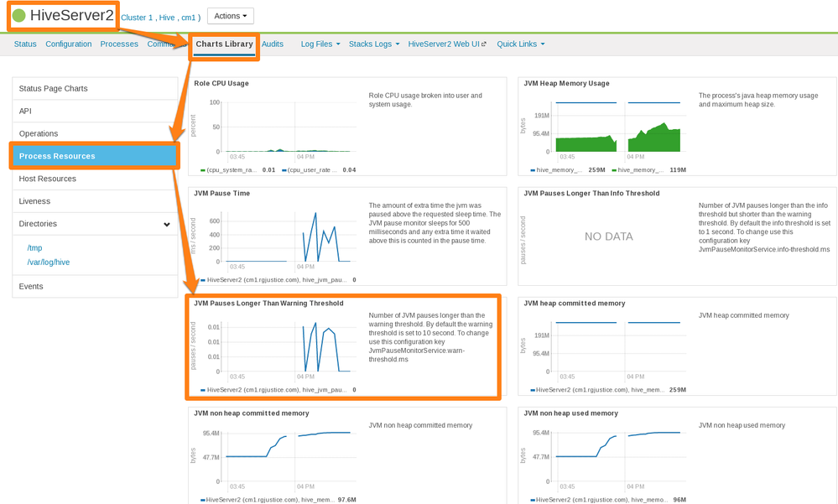Open the Actions dropdown button
This screenshot has height=504, width=838.
coord(231,16)
